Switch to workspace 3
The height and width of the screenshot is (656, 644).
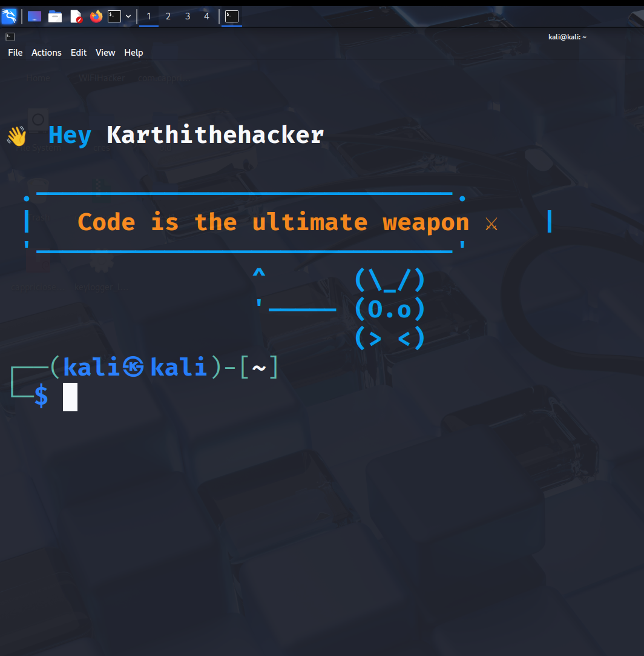(188, 16)
